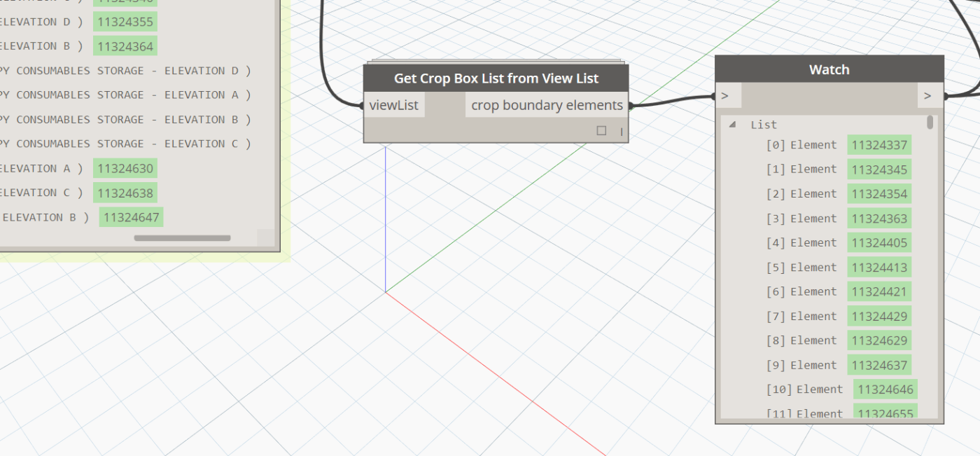Collapse the List tree in Watch node
Screen dimensions: 980x456
click(732, 125)
